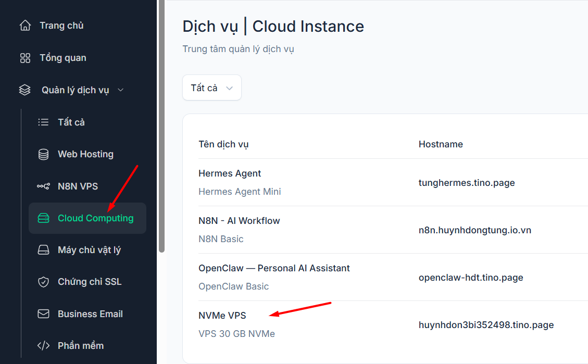Click the sidebar vertical scrollbar thumb
Viewport: 588px width, 364px height.
pyautogui.click(x=161, y=126)
